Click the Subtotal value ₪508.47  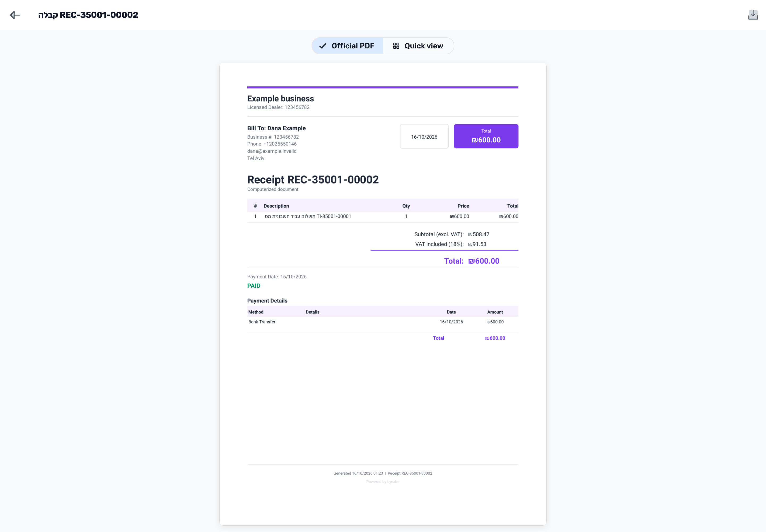tap(479, 235)
